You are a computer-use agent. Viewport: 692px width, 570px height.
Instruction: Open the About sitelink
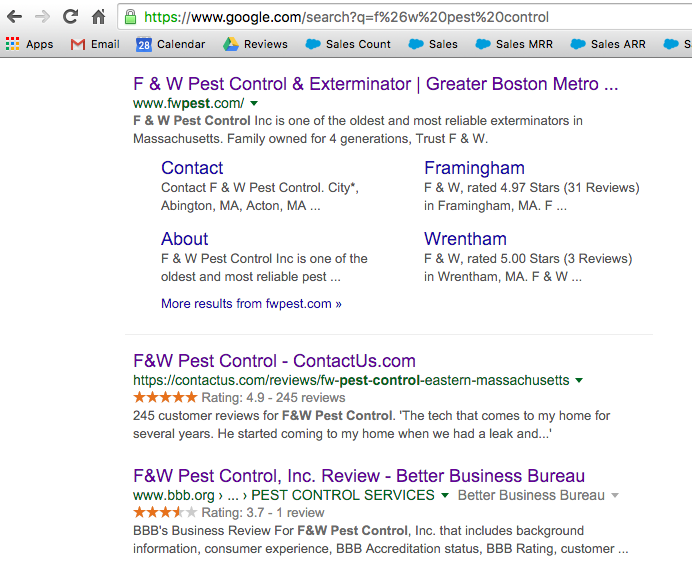184,239
